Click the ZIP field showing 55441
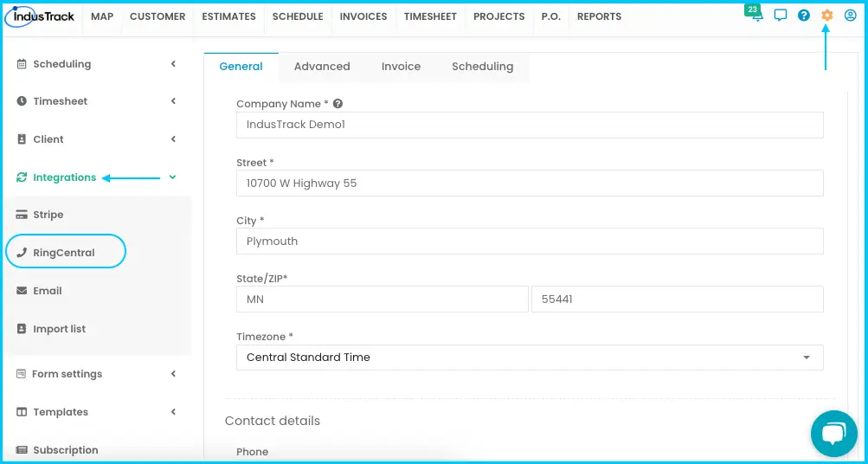Screen dimensions: 868x464 pyautogui.click(x=678, y=299)
